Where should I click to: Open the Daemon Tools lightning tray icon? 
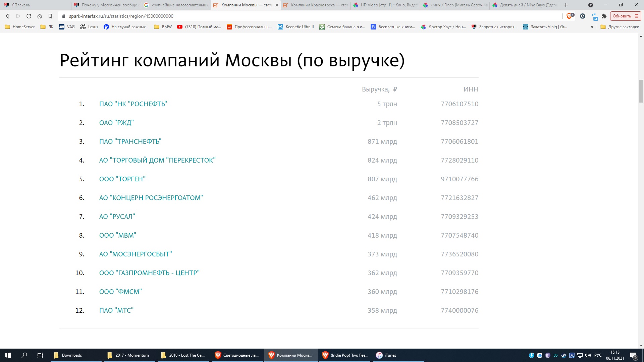click(x=532, y=355)
